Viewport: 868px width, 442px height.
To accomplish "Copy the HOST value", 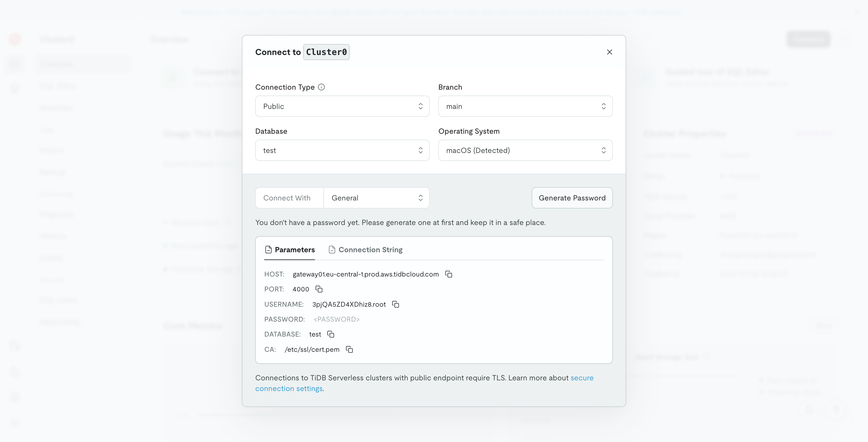I will (x=448, y=274).
